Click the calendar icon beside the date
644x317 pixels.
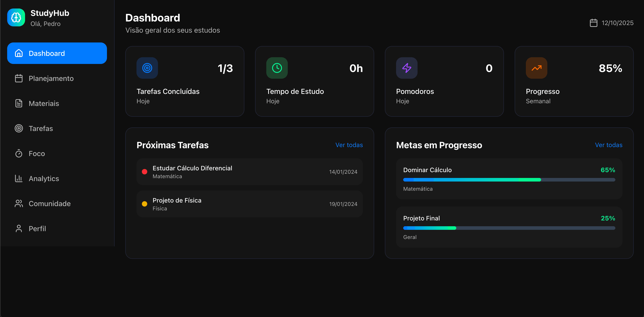point(593,23)
